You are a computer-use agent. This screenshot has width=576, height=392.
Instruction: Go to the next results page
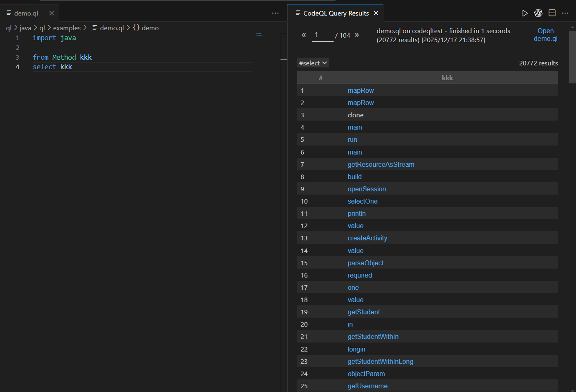pos(357,35)
